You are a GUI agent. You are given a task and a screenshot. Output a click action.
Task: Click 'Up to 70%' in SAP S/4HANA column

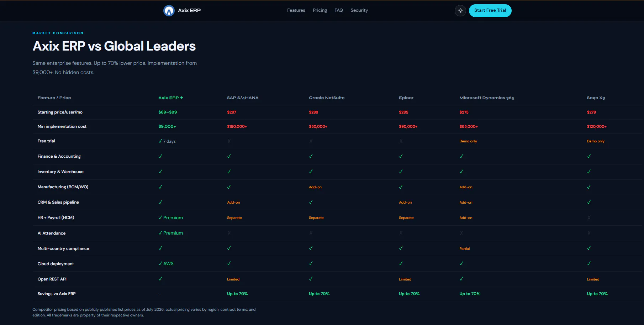tap(237, 294)
